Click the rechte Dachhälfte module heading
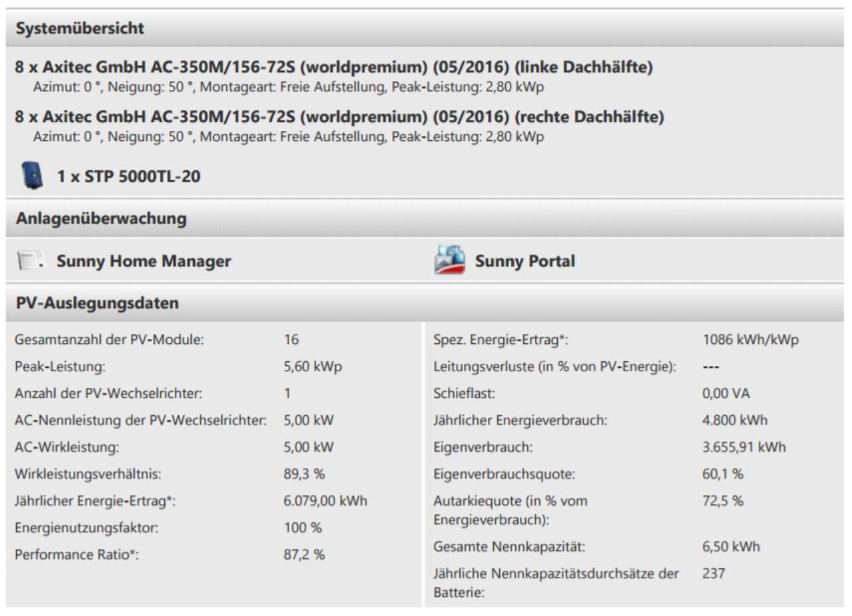 [x=339, y=117]
